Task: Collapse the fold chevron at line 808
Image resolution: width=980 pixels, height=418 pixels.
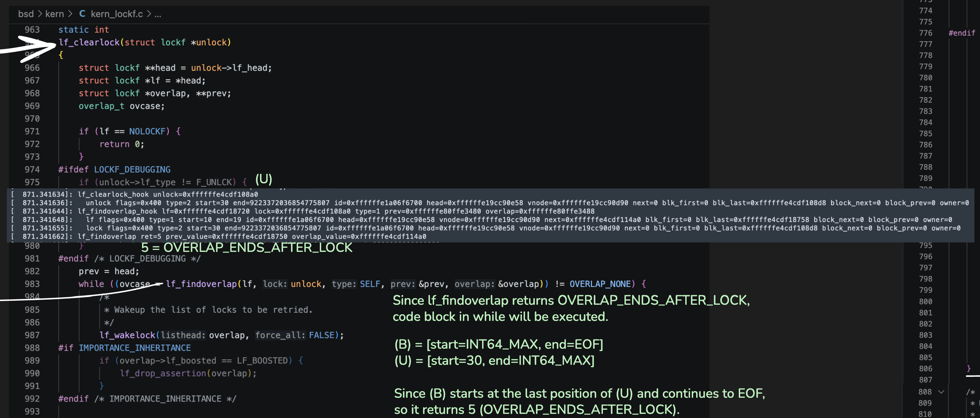Action: [941, 392]
